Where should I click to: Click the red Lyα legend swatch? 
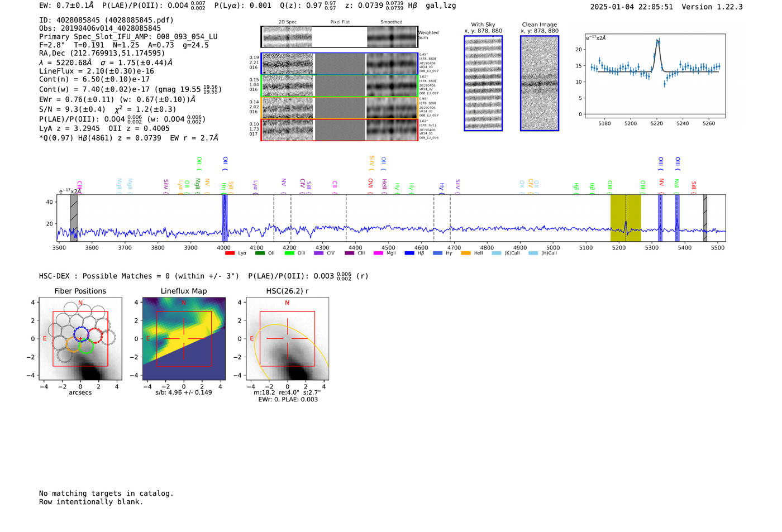[230, 253]
